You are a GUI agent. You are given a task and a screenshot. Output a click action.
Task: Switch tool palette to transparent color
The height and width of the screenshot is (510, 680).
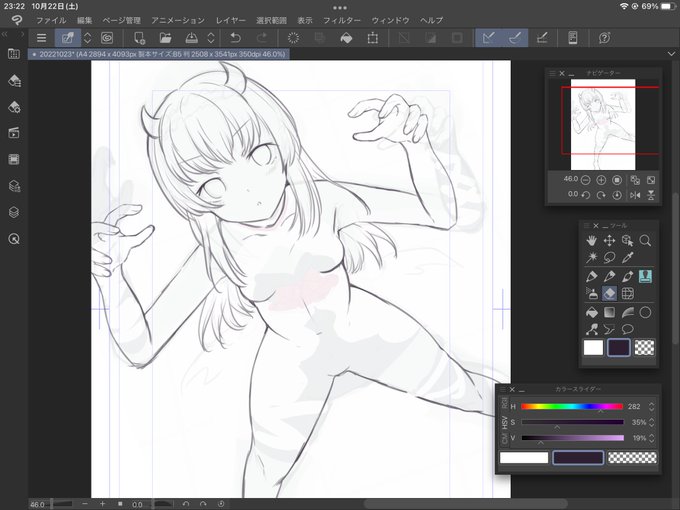coord(644,347)
